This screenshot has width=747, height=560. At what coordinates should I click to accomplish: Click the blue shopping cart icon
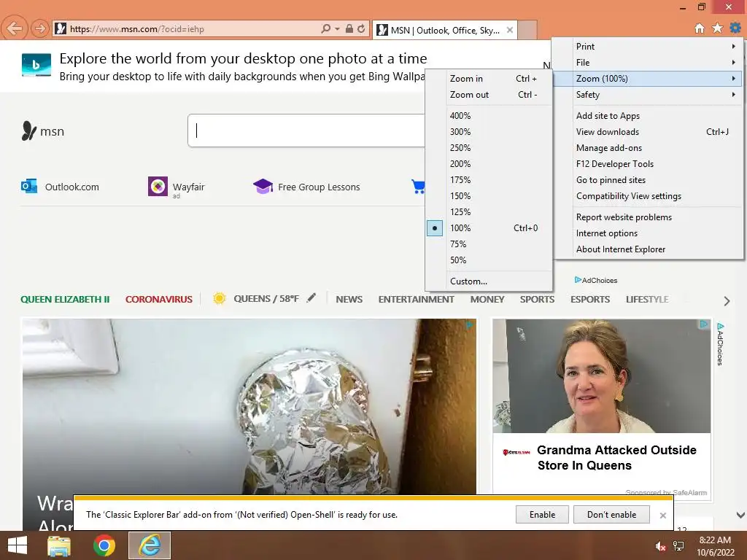[x=418, y=186]
